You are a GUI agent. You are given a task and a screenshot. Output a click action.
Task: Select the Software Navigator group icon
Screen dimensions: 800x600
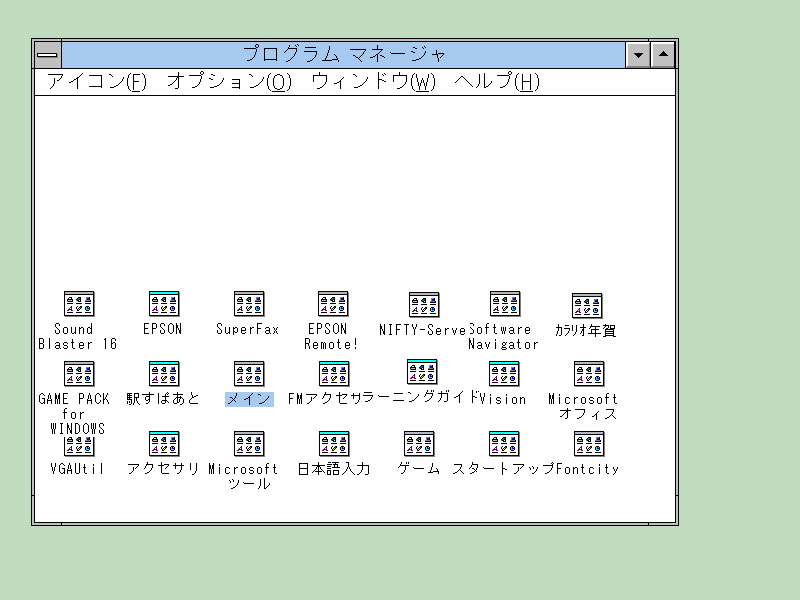(x=505, y=304)
